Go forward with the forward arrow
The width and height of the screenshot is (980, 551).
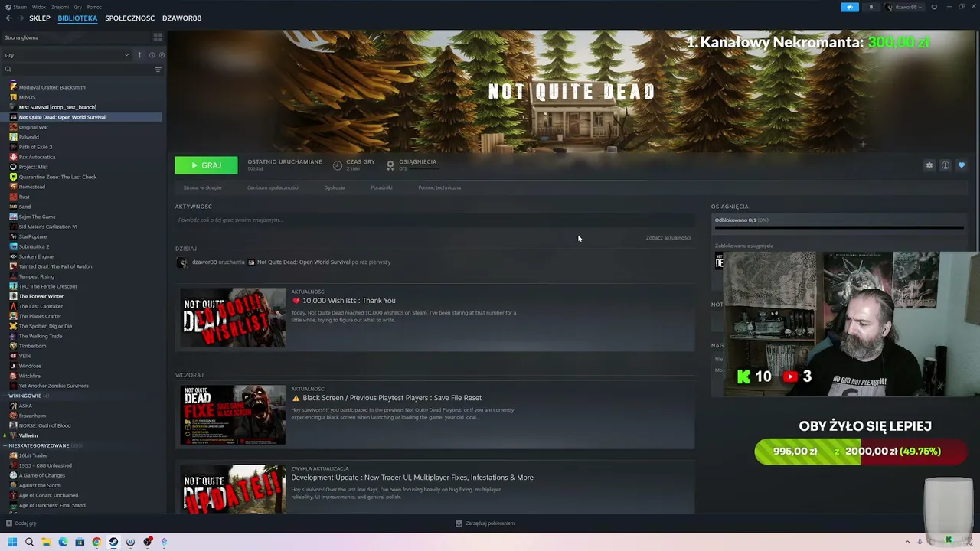click(21, 18)
